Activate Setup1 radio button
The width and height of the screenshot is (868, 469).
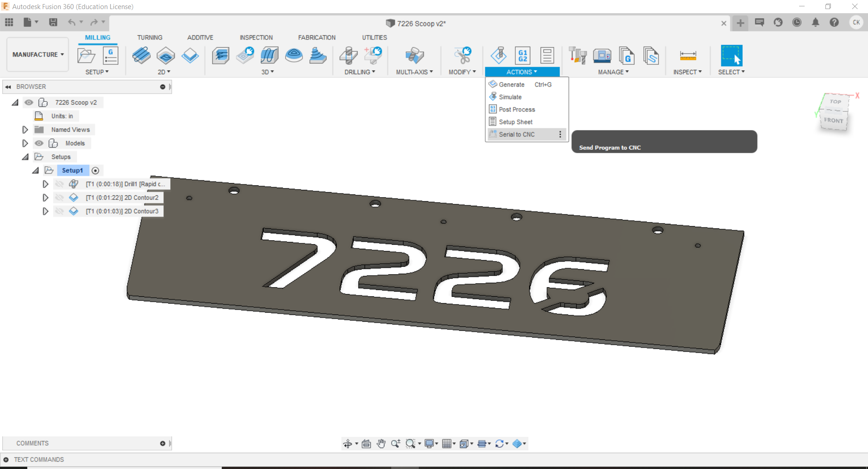pos(95,171)
